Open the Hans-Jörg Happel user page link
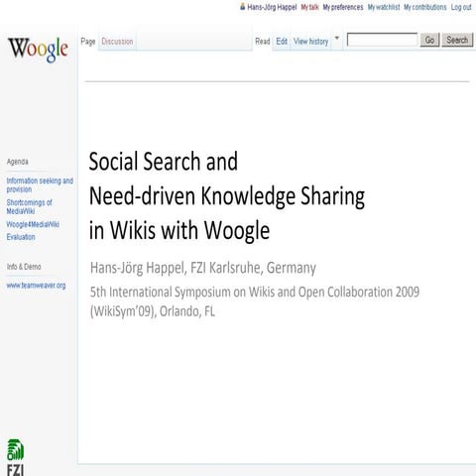The height and width of the screenshot is (476, 476). pyautogui.click(x=272, y=7)
